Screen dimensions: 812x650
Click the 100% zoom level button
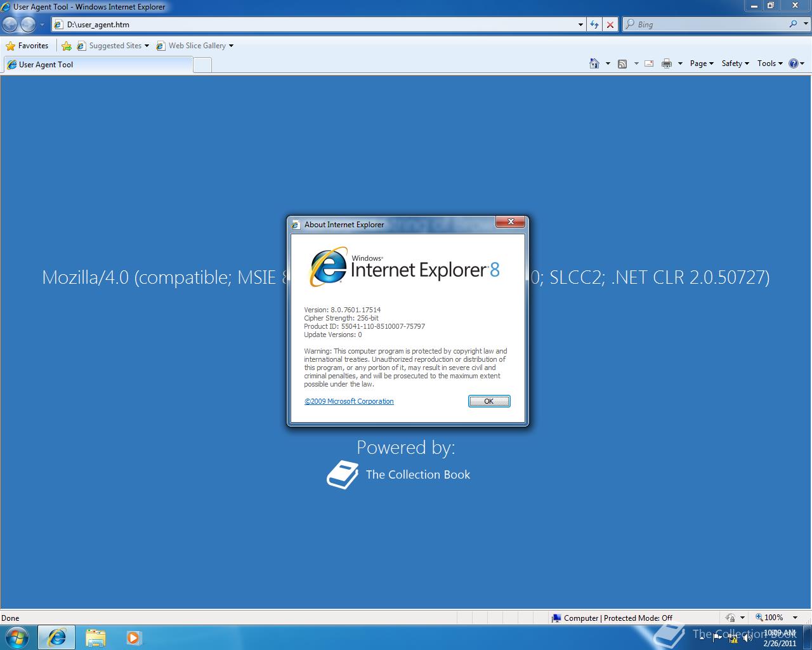769,618
